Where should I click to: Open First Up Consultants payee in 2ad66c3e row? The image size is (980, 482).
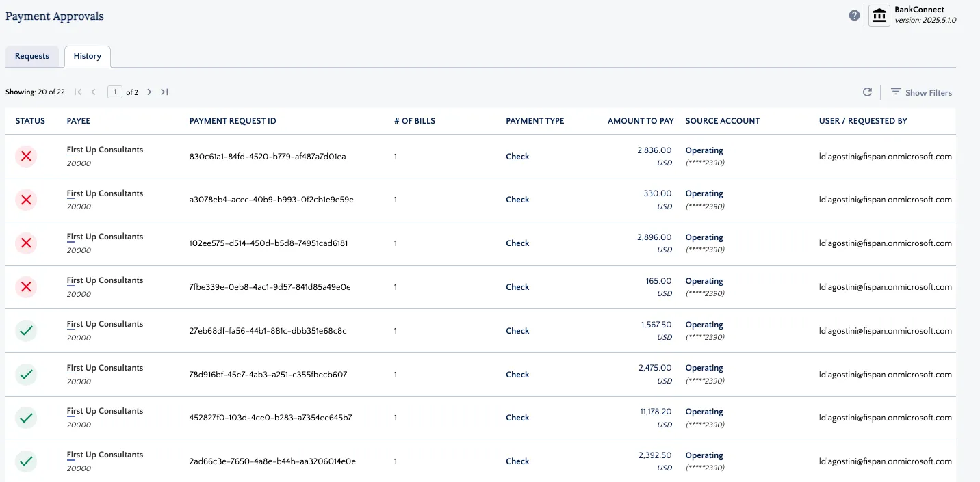tap(105, 455)
